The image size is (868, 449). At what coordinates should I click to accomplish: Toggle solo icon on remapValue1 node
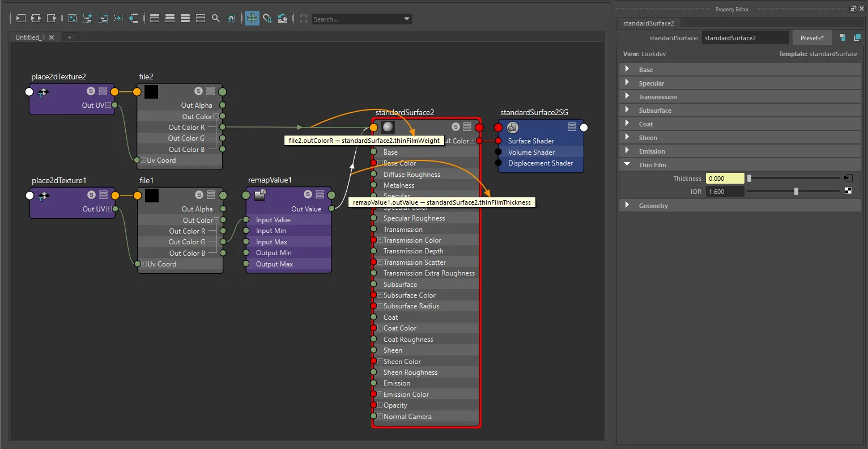[308, 194]
